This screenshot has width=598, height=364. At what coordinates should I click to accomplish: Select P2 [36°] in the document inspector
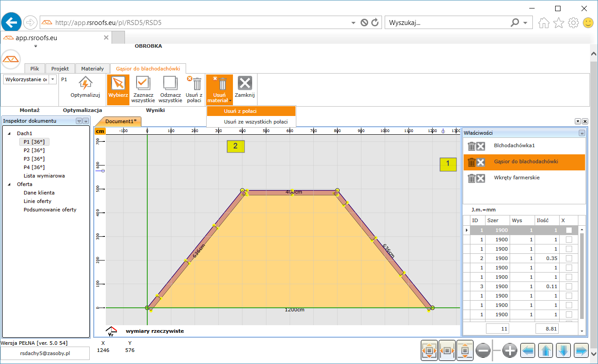point(34,150)
